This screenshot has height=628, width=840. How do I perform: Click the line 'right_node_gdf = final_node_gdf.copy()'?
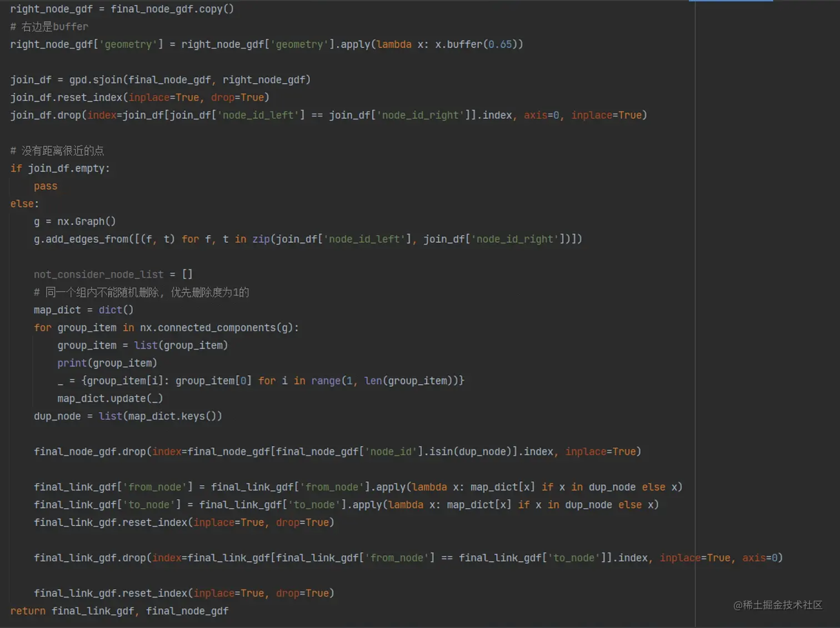coord(122,9)
